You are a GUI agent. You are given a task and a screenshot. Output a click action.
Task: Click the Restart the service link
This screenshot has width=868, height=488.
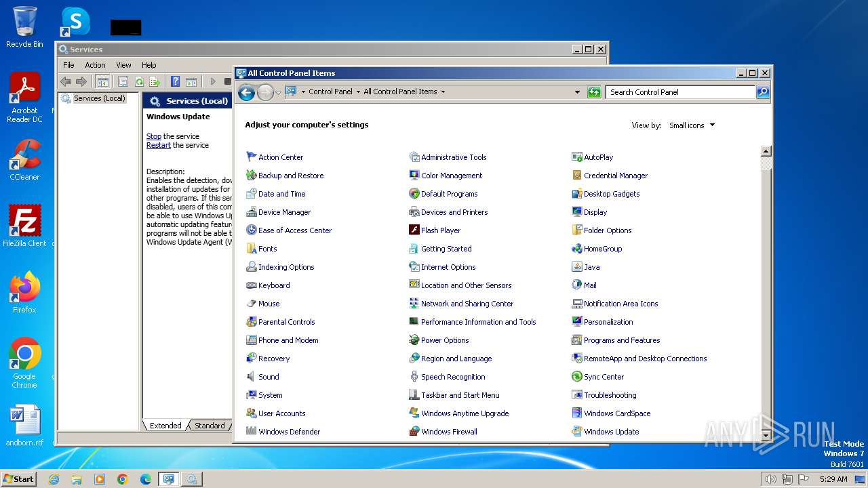coord(159,145)
